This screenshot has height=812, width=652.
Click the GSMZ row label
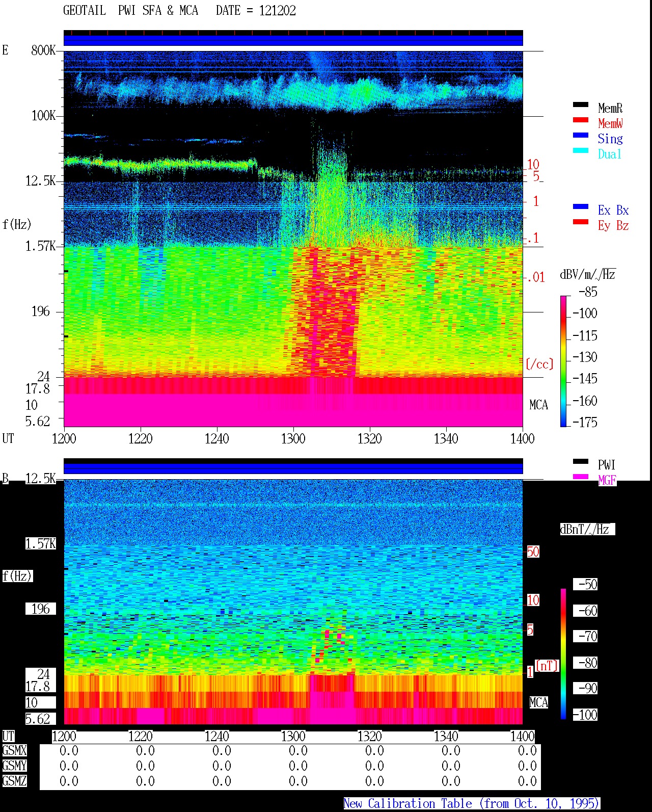coord(14,781)
